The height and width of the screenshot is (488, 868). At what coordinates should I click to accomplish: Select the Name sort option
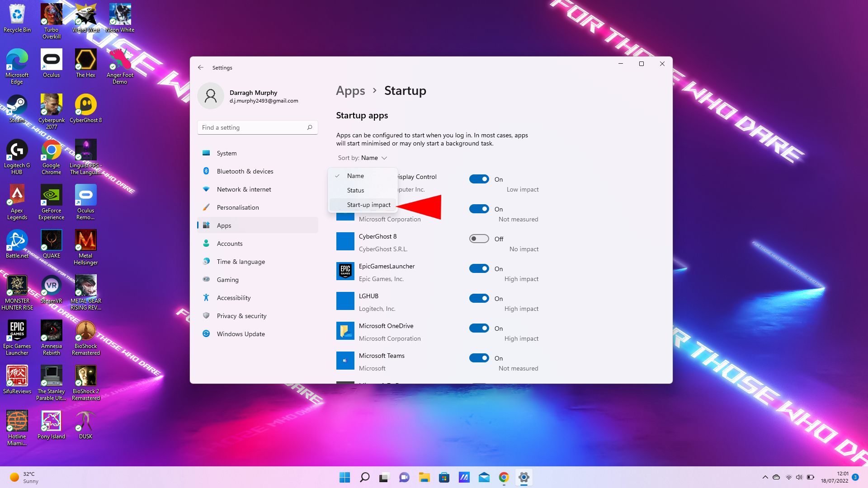click(x=355, y=175)
